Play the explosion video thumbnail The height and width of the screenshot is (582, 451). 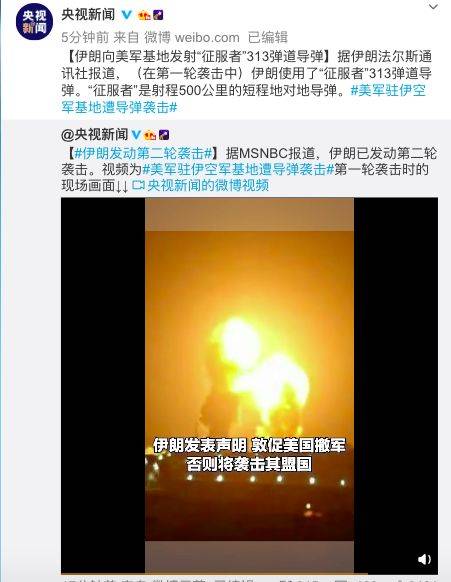coord(249,385)
